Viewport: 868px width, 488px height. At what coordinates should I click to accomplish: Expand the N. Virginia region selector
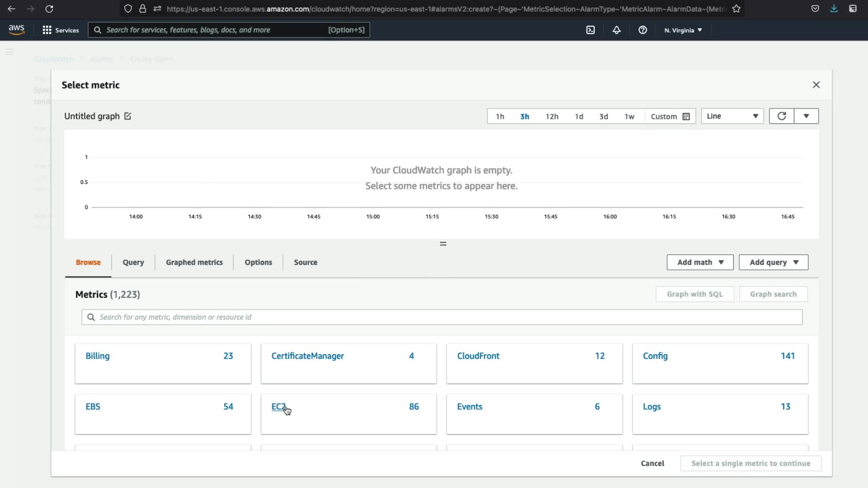point(683,30)
